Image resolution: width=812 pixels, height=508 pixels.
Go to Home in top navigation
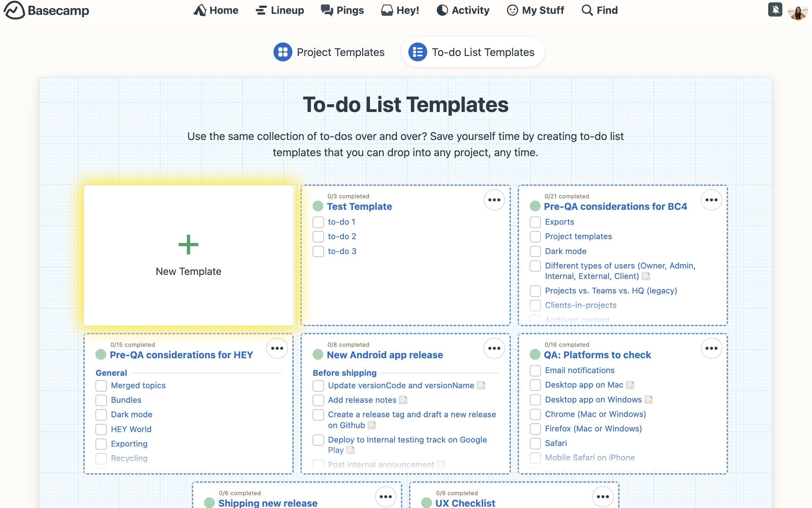[215, 10]
